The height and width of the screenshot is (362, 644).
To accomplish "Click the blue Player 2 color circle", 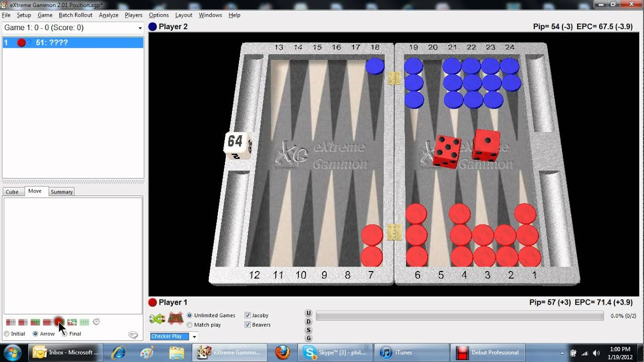I will tap(152, 27).
